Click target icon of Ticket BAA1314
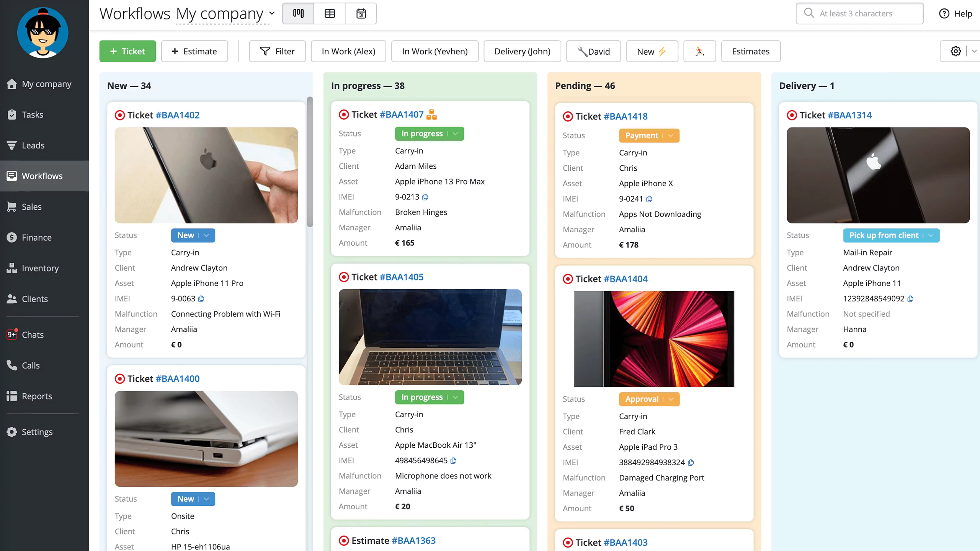Screen dimensions: 980x551 click(x=792, y=115)
